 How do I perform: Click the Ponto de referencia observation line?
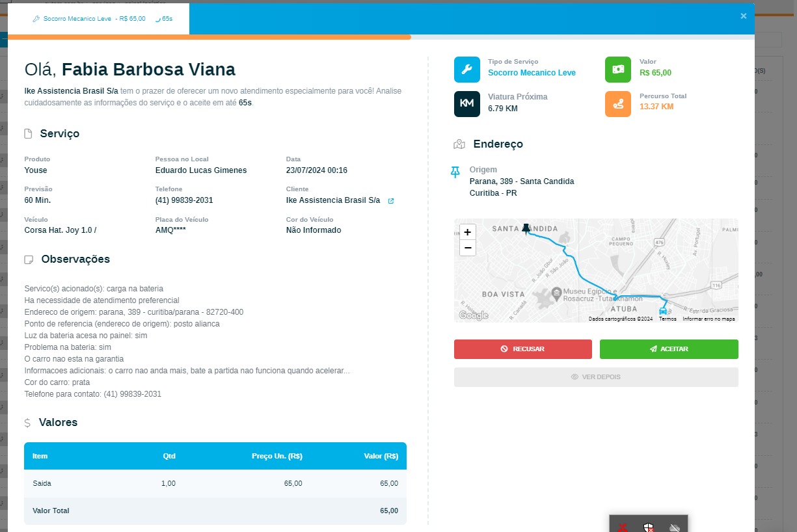tap(122, 324)
